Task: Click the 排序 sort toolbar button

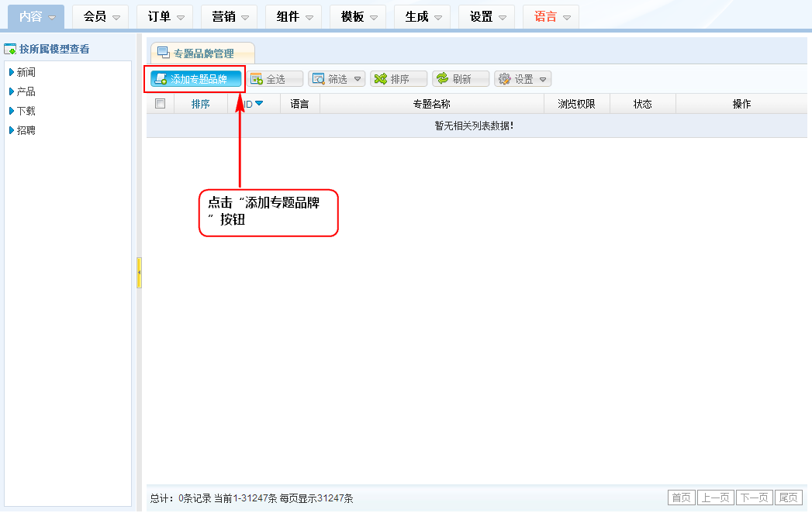Action: 399,79
